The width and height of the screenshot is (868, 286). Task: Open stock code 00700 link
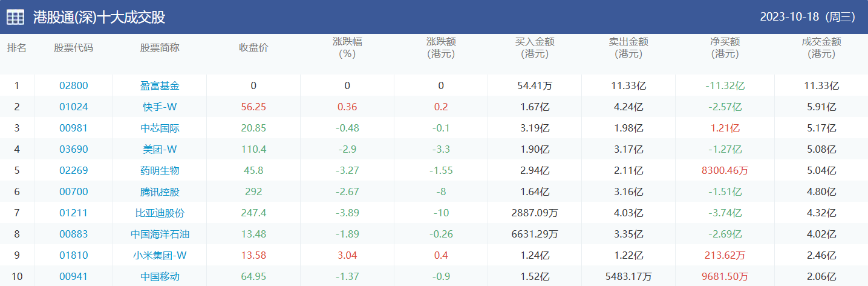click(74, 192)
